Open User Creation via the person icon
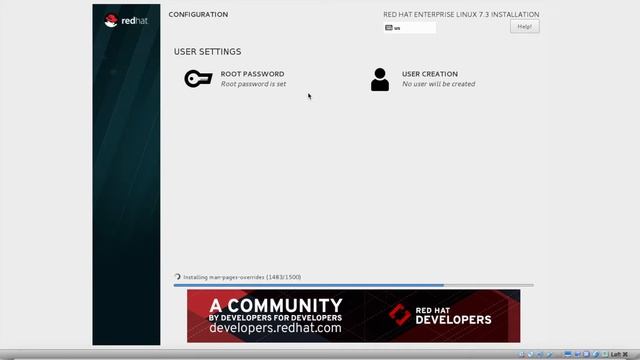Viewport: 640px width, 360px height. pyautogui.click(x=380, y=79)
